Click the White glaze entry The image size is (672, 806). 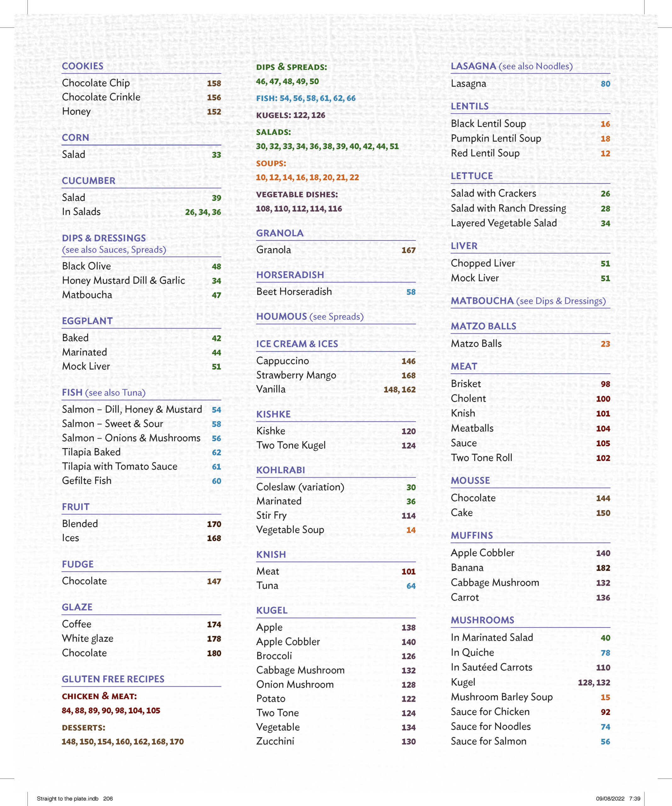[x=88, y=638]
